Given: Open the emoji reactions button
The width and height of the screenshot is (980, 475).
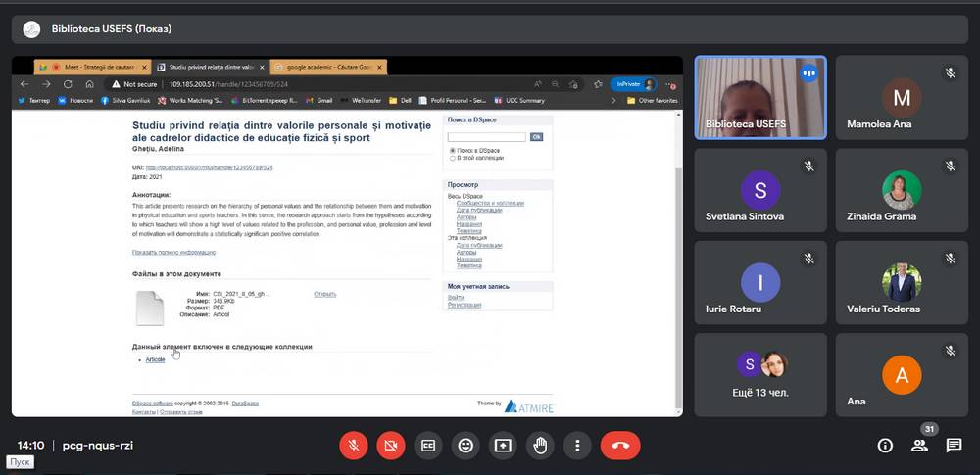Looking at the screenshot, I should point(465,446).
